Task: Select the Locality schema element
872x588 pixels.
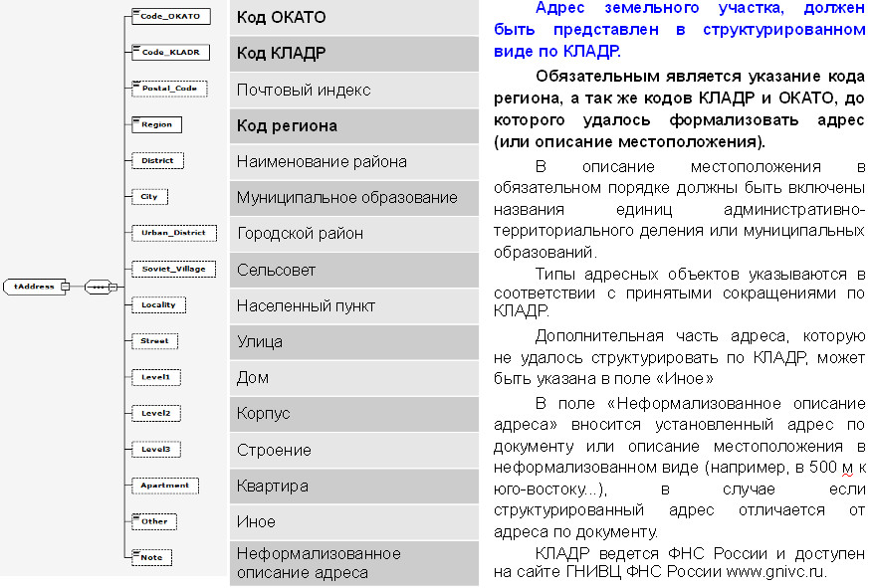Action: 158,305
